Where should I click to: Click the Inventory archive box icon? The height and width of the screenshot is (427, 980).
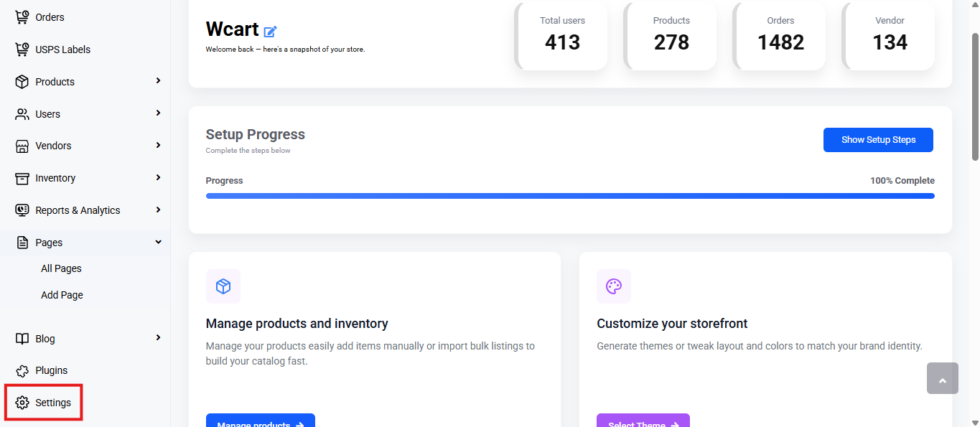(x=22, y=178)
